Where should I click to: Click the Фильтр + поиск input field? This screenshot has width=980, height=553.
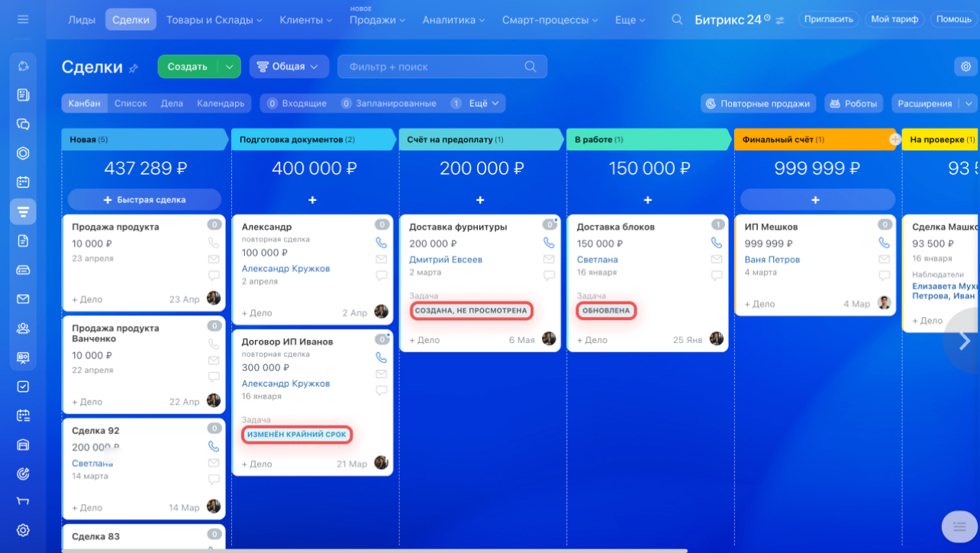[431, 67]
